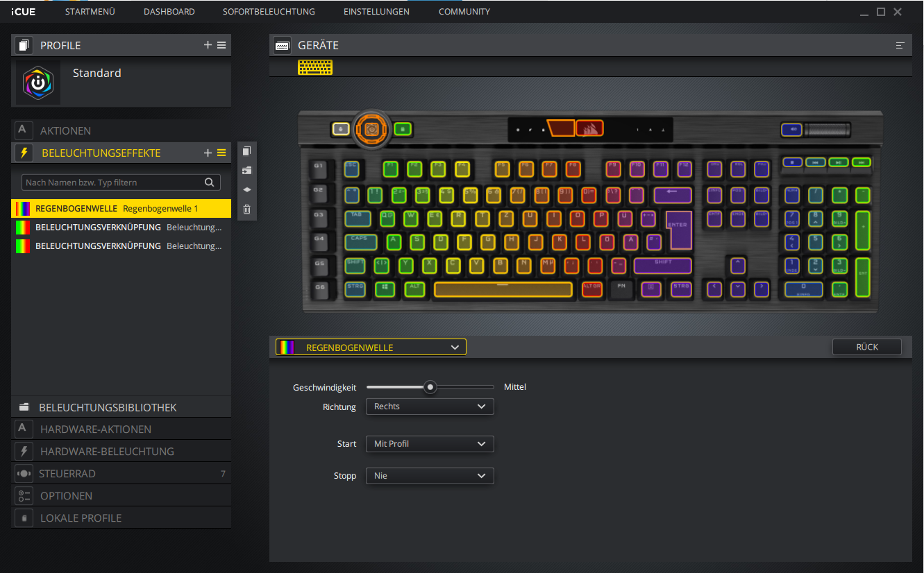Click the play/pause media key
The image size is (924, 573).
pos(839,162)
